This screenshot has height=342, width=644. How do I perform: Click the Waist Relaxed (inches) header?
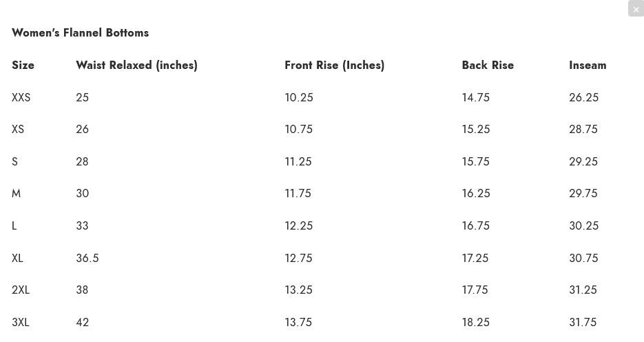pyautogui.click(x=136, y=65)
